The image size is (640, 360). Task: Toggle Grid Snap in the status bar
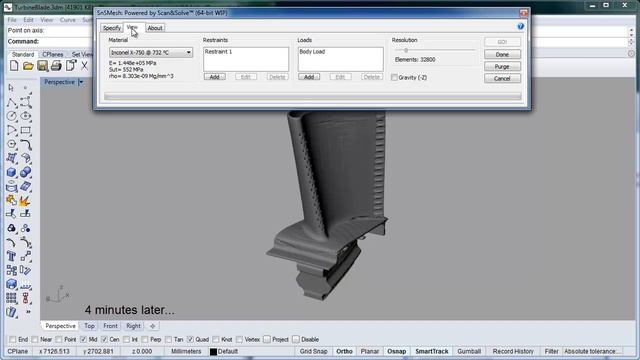point(313,351)
